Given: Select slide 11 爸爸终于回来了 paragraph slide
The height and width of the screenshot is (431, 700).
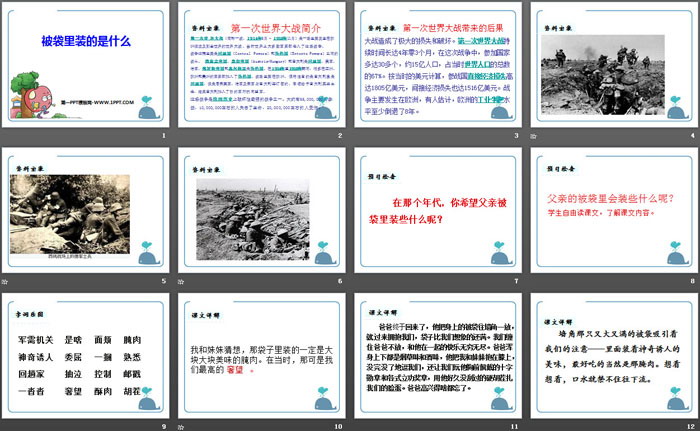Looking at the screenshot, I should [438, 356].
